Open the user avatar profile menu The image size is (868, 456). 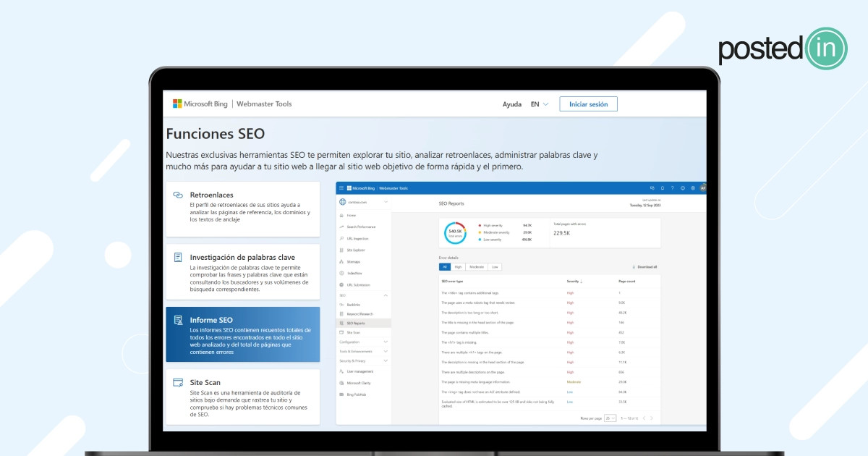(703, 188)
